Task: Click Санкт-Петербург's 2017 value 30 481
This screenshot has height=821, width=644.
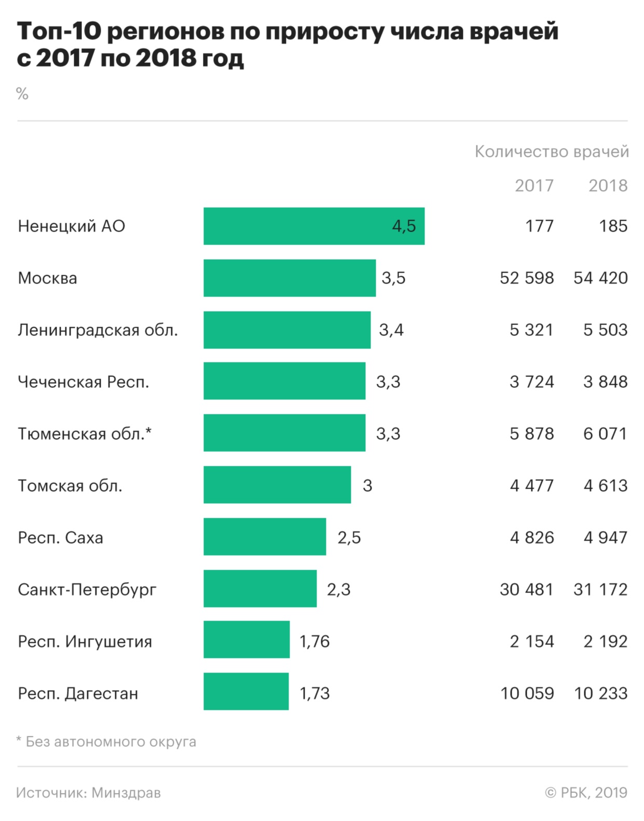Action: pos(527,589)
